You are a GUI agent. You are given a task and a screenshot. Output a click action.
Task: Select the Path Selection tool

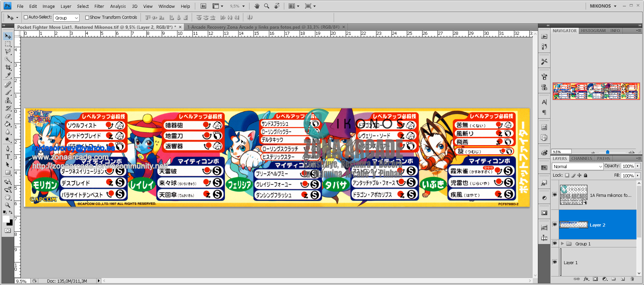8,165
